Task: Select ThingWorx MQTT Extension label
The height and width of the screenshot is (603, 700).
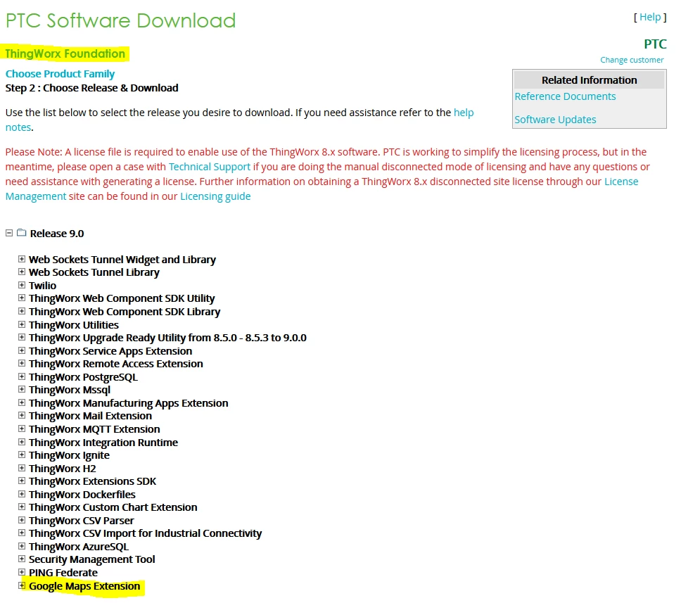Action: 94,429
